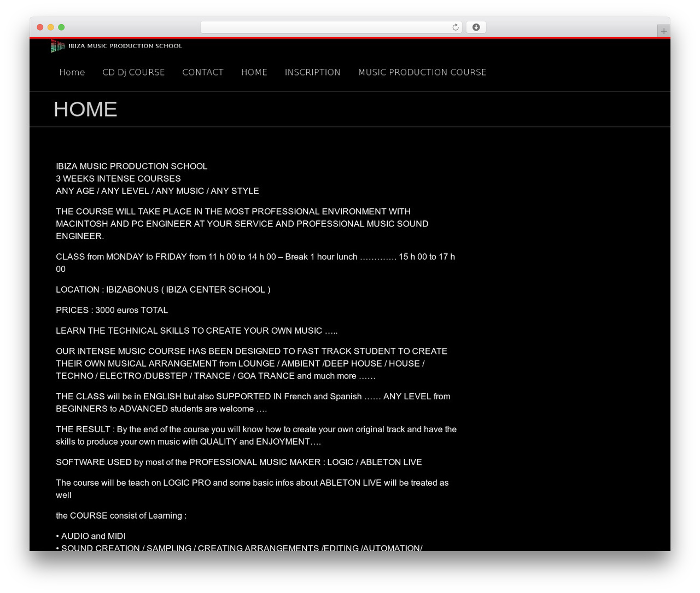Click the 'OUR INTENSE MUSIC COURSE' paragraph
This screenshot has height=593, width=700.
pyautogui.click(x=252, y=363)
